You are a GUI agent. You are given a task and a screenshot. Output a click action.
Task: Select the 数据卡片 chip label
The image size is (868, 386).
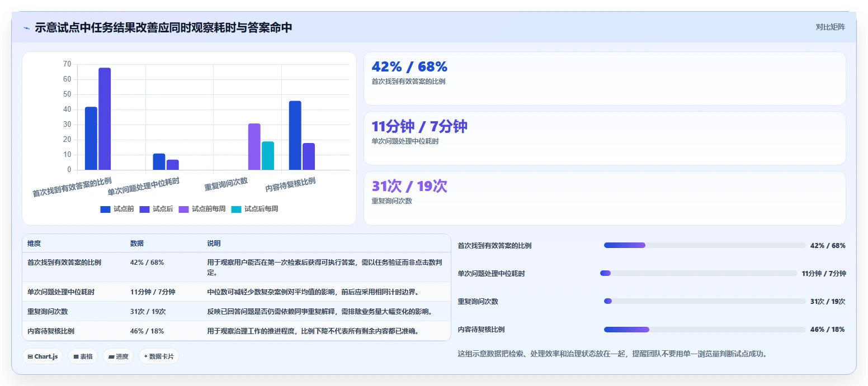tap(162, 356)
